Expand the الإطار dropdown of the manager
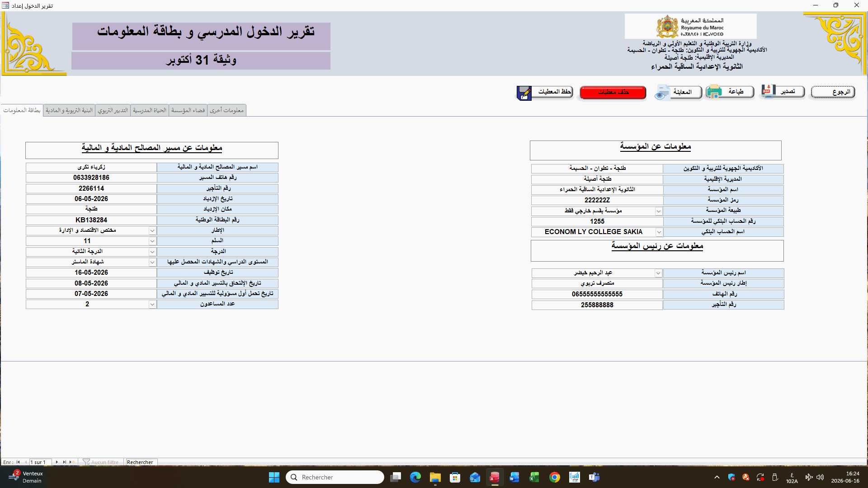This screenshot has width=868, height=488. tap(152, 231)
